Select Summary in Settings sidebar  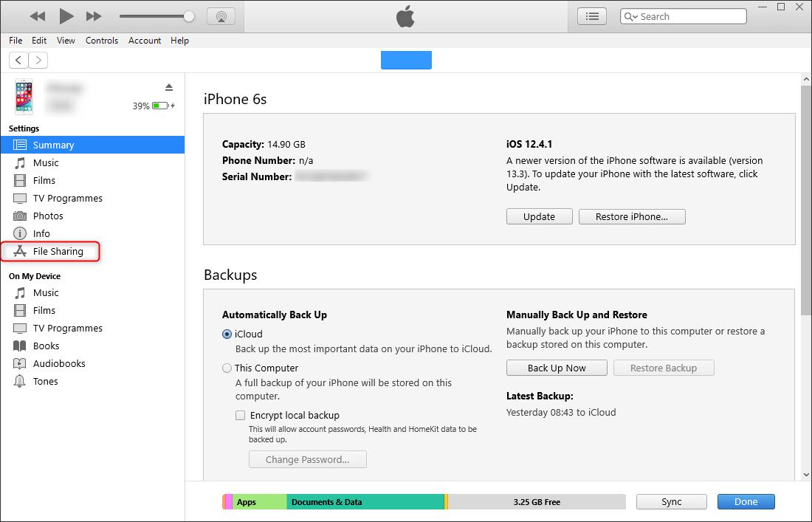[93, 145]
